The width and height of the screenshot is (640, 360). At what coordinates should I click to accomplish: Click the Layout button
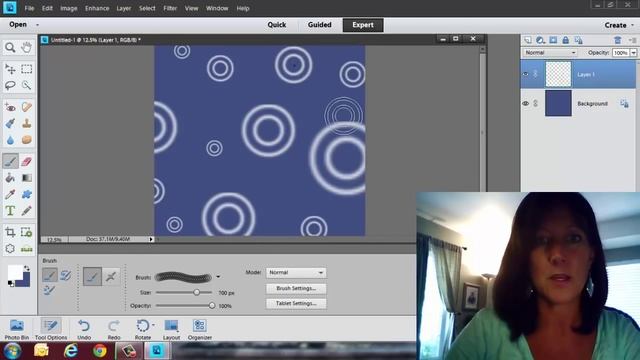pos(171,329)
